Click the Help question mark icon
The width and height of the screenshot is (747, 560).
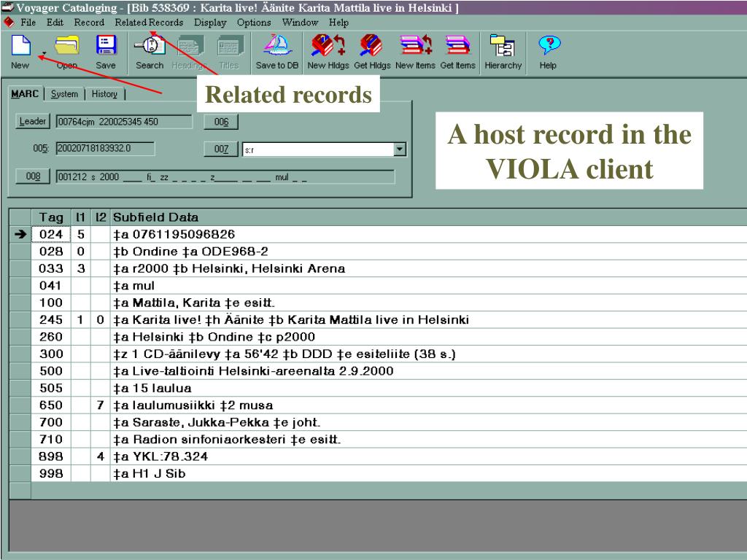pos(549,52)
